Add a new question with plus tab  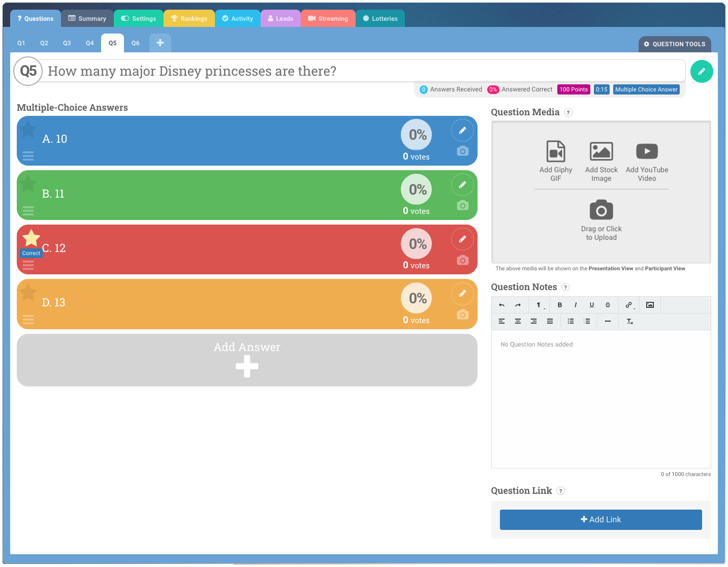[x=160, y=43]
